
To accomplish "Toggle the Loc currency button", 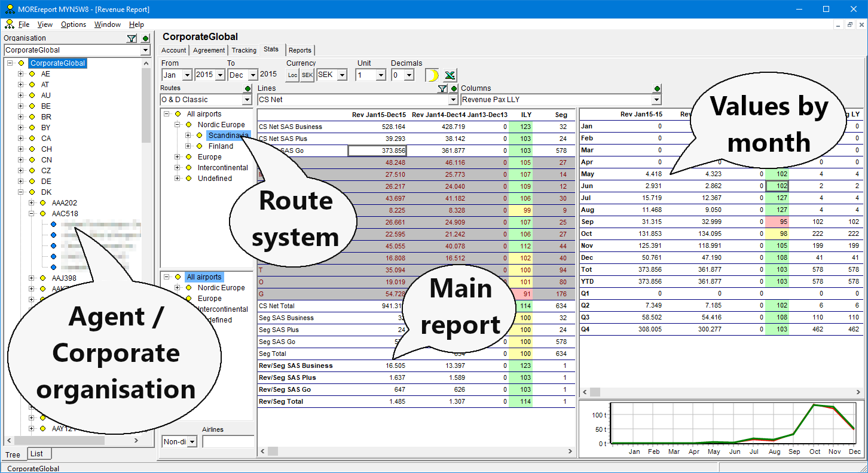I will pyautogui.click(x=292, y=75).
